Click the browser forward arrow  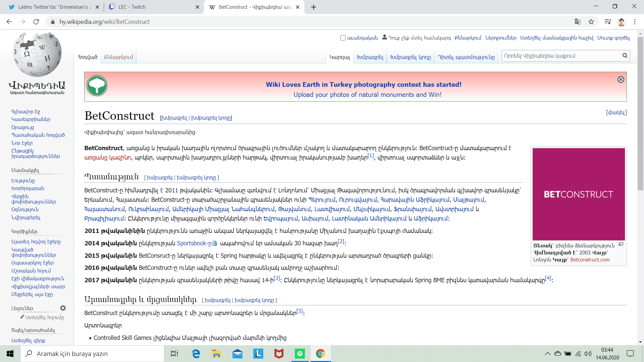click(x=22, y=22)
